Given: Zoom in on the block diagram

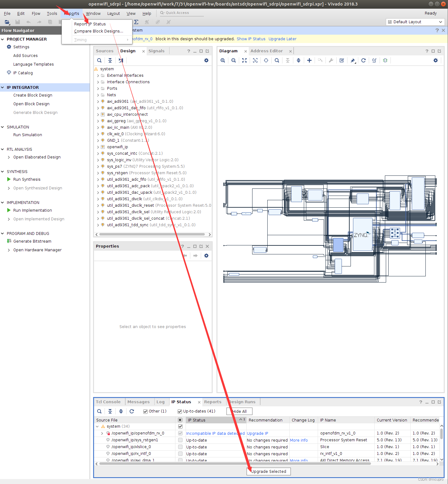Looking at the screenshot, I should click(x=223, y=60).
